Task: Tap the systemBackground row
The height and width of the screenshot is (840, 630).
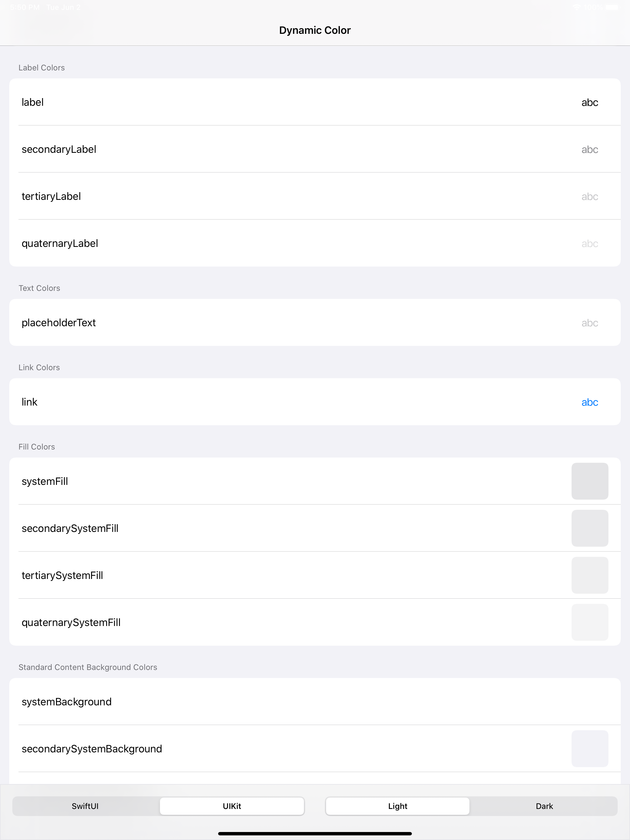Action: pyautogui.click(x=315, y=701)
